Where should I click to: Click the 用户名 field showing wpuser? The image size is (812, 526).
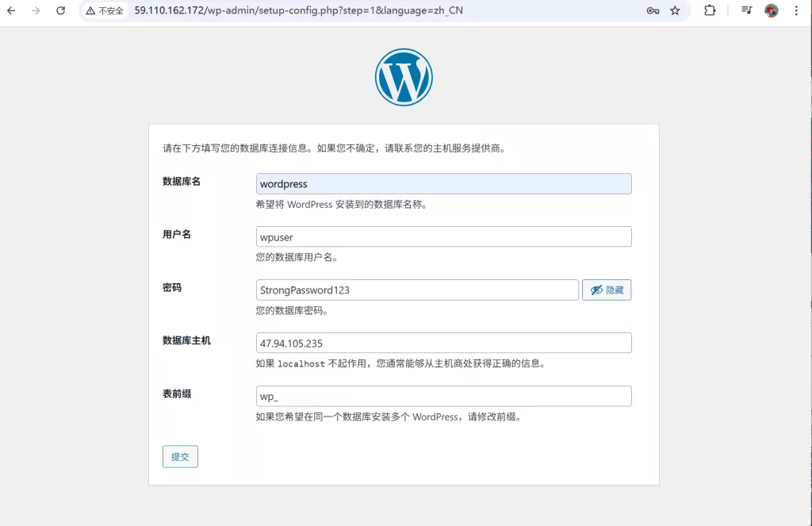[442, 236]
